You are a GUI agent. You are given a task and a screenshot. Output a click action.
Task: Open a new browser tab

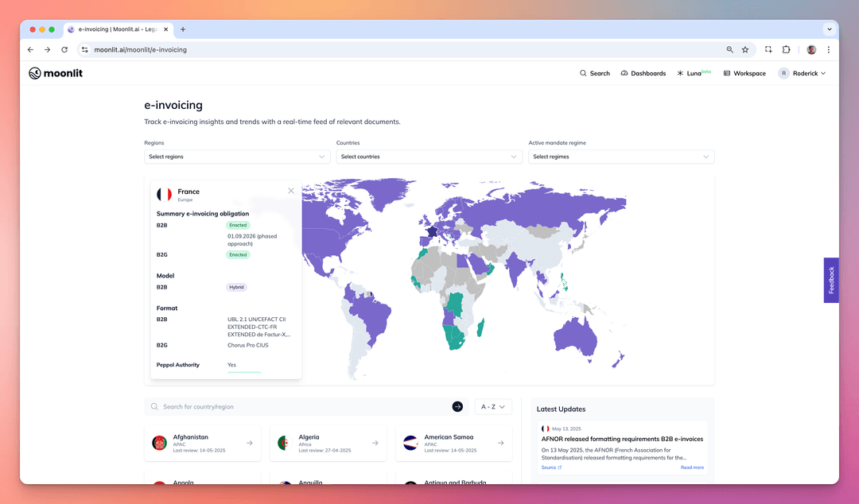coord(183,29)
